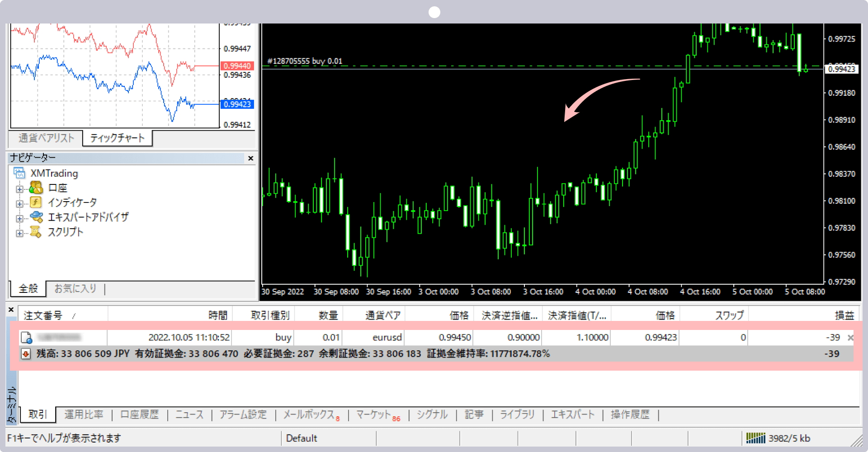This screenshot has width=868, height=452.
Task: Open the ライブラリ tab
Action: [x=517, y=414]
